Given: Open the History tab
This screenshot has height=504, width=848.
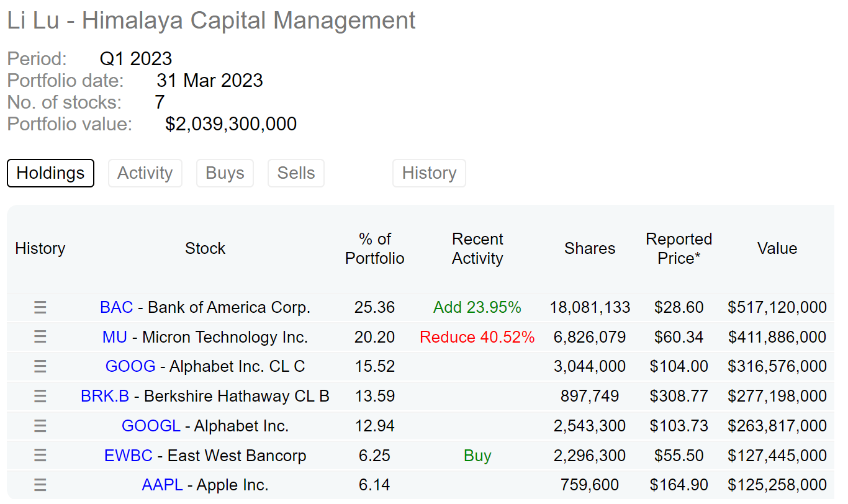Looking at the screenshot, I should [x=429, y=173].
